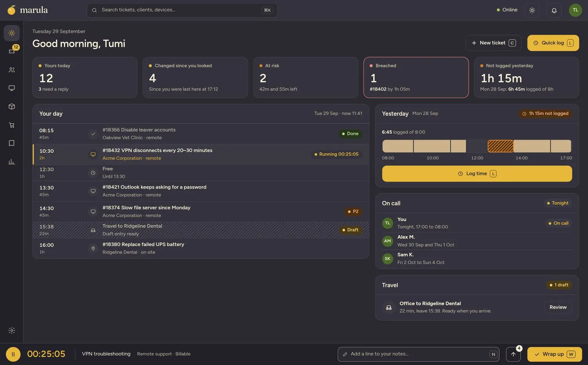Viewport: 588px width, 365px height.
Task: Focus the search tickets, clients, devices field
Action: [182, 10]
